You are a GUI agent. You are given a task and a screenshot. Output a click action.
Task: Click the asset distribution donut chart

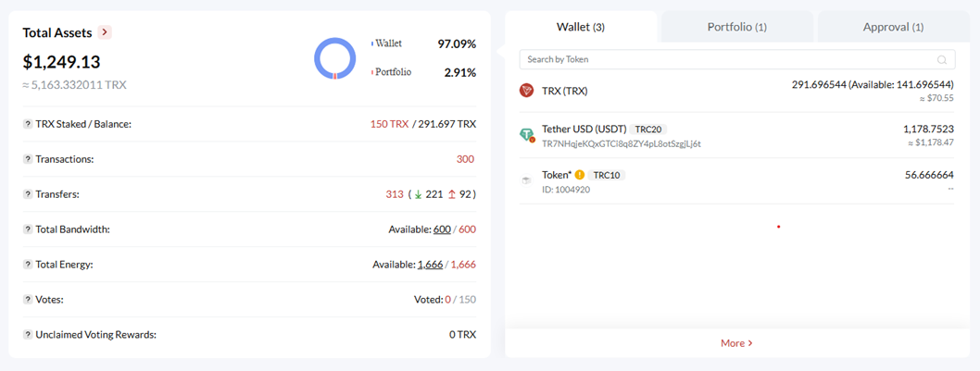tap(335, 58)
